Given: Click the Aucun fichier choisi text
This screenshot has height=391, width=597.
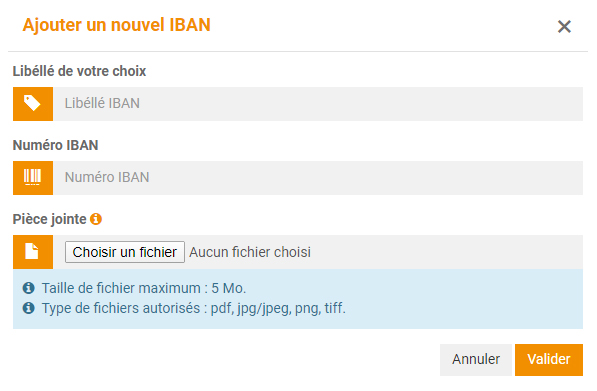Looking at the screenshot, I should click(x=250, y=252).
